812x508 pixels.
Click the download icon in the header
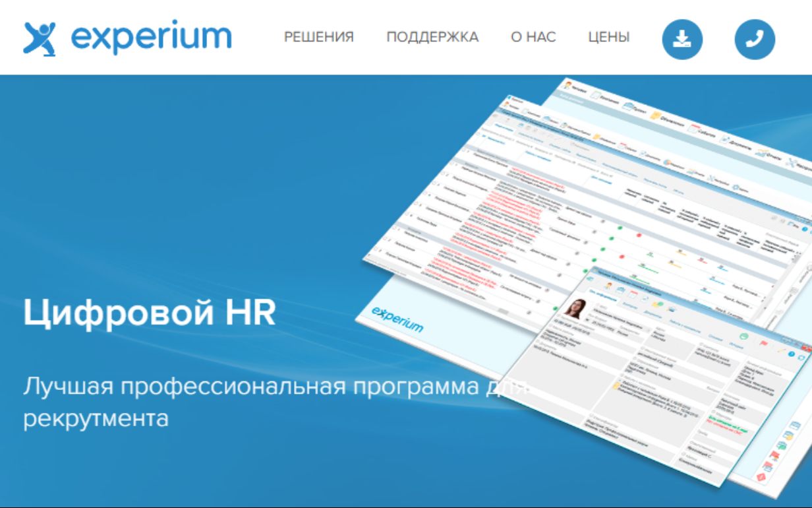pyautogui.click(x=683, y=38)
